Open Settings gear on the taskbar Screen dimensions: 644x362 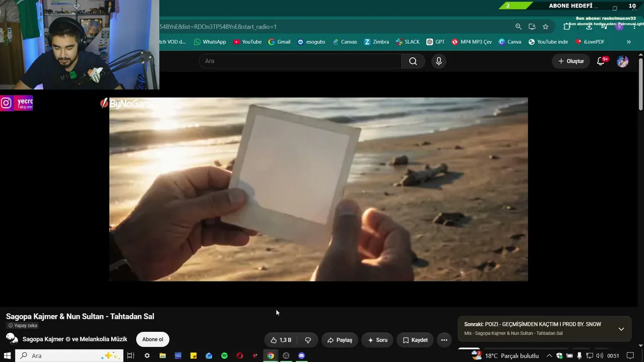147,355
